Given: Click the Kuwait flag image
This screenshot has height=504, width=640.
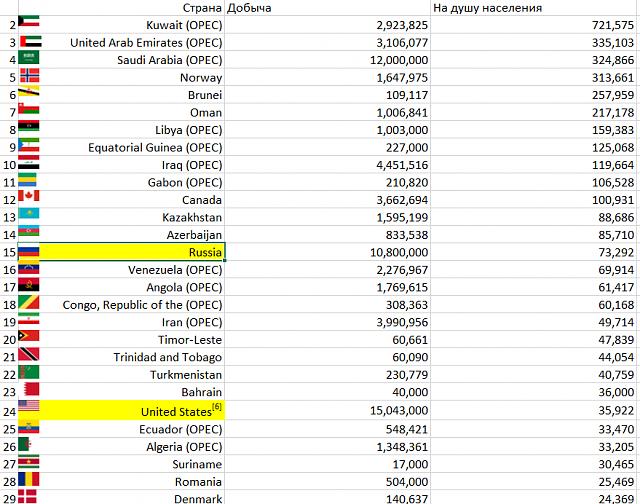Looking at the screenshot, I should pos(29,21).
